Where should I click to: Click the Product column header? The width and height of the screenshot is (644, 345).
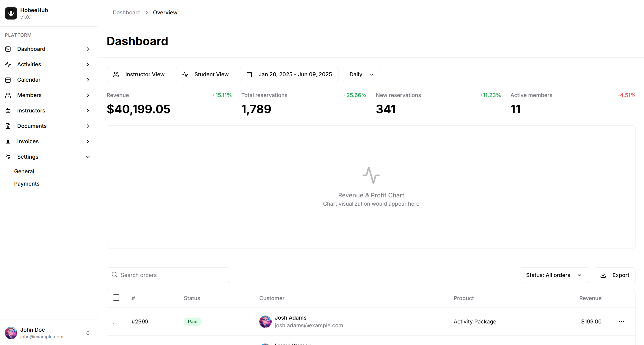tap(464, 298)
